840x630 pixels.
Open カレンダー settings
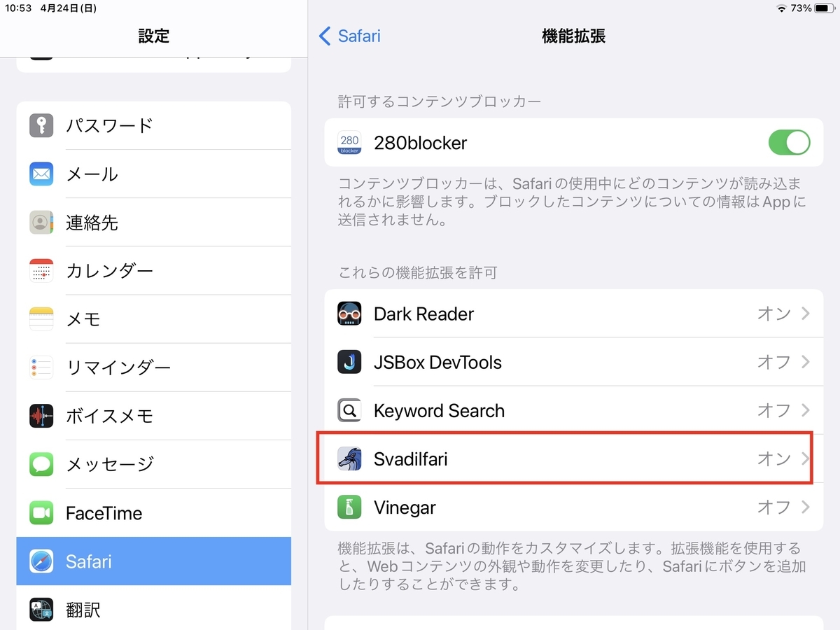point(154,270)
